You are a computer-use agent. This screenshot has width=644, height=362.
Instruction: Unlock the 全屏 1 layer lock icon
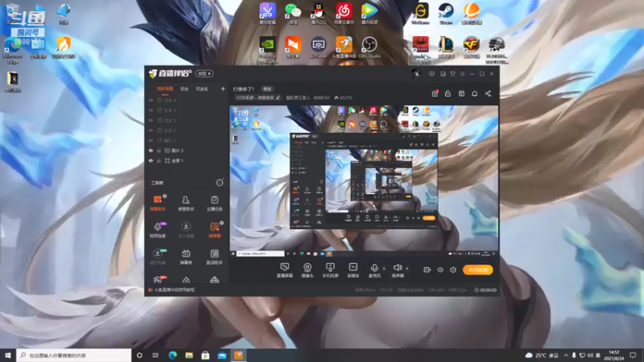point(159,160)
